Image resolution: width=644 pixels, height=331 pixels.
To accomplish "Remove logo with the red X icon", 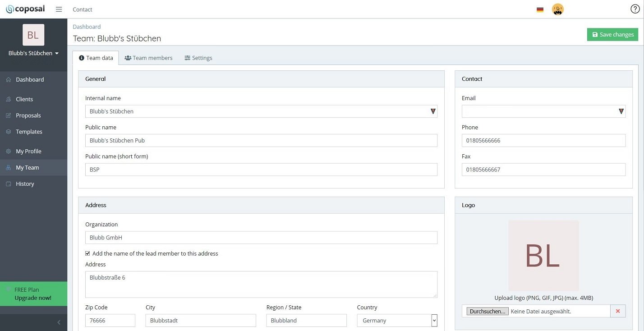I will (618, 311).
